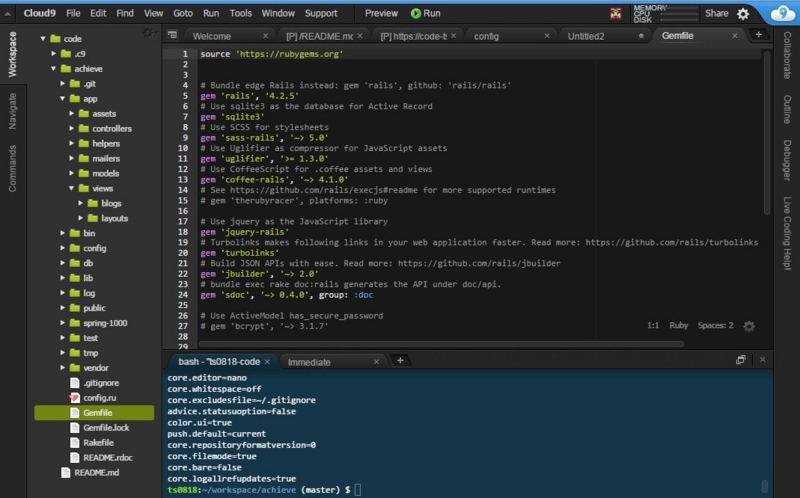The image size is (800, 498).
Task: Click the Share button
Action: pyautogui.click(x=716, y=13)
